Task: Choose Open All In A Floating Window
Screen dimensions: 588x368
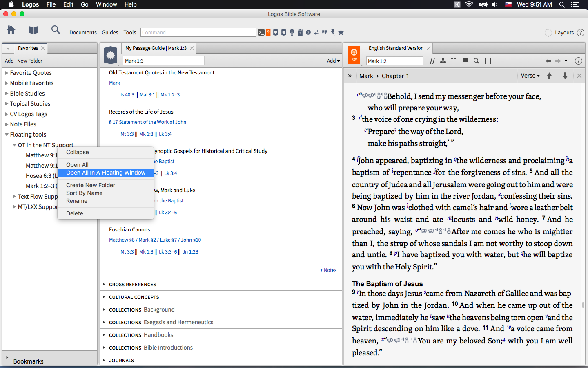Action: click(105, 173)
